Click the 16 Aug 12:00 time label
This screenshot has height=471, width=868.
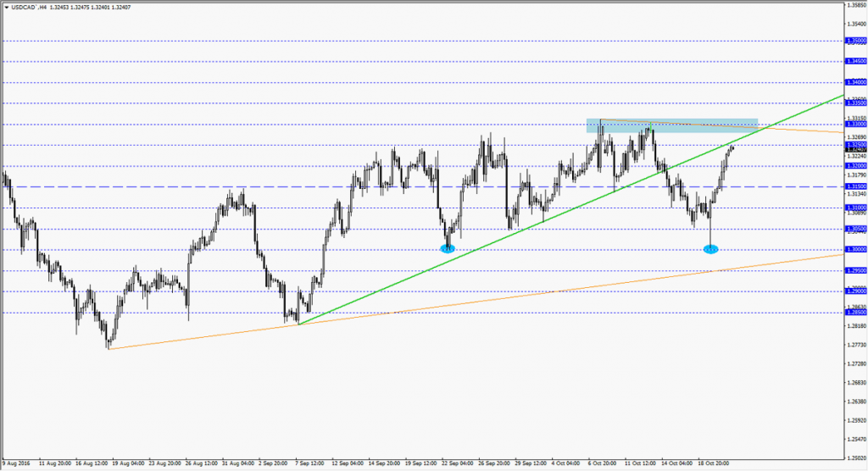click(92, 463)
